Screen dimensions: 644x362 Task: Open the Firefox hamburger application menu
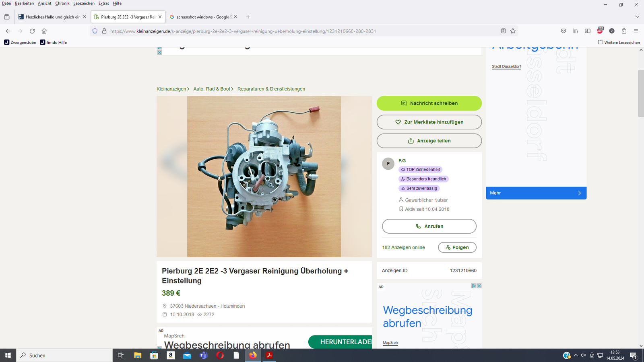click(636, 31)
